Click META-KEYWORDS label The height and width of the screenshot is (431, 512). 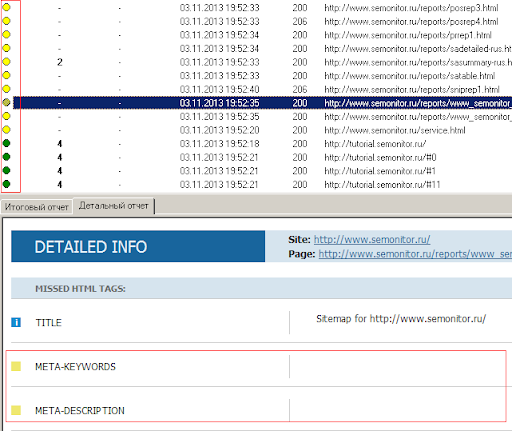pyautogui.click(x=75, y=367)
